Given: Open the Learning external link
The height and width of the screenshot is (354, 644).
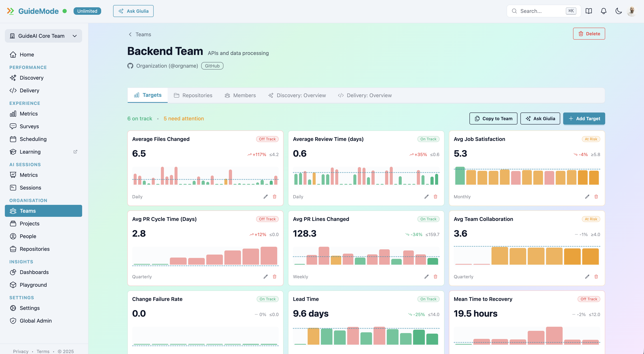Looking at the screenshot, I should coord(75,151).
